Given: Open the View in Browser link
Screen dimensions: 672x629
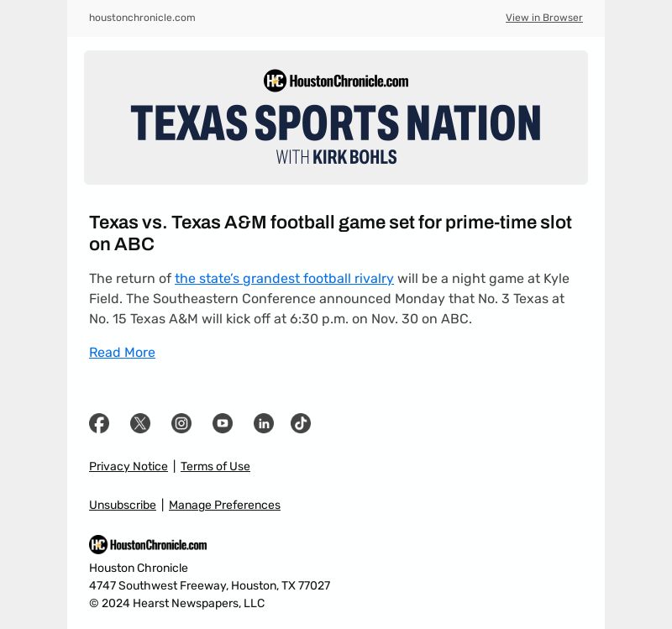Looking at the screenshot, I should click(x=543, y=18).
